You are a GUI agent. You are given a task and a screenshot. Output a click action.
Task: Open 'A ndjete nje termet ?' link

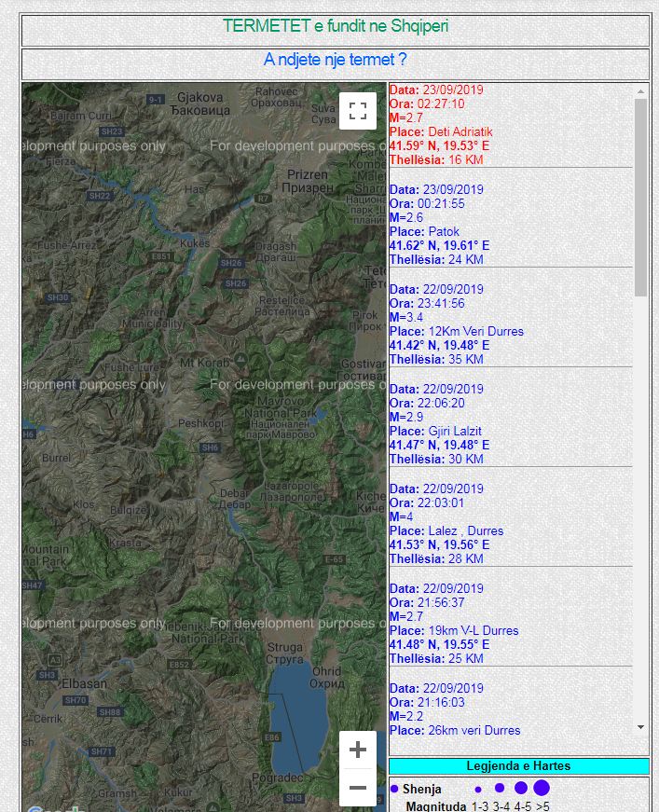[335, 60]
